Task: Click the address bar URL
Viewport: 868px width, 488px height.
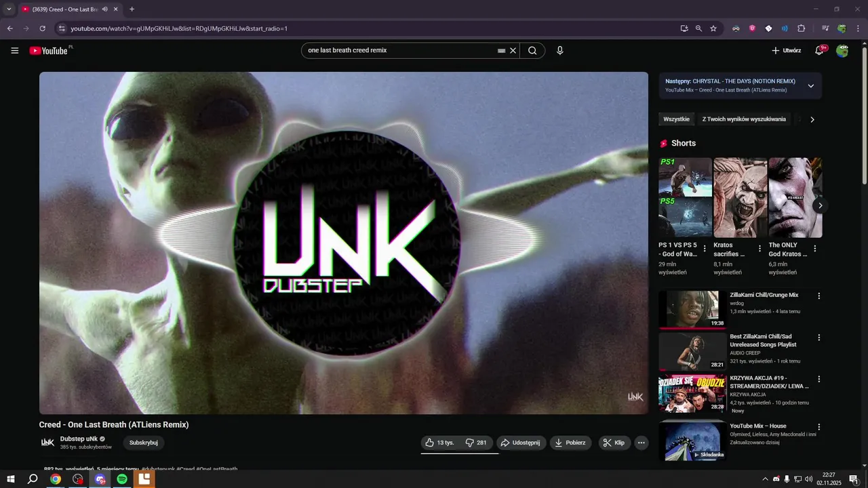Action: coord(179,28)
